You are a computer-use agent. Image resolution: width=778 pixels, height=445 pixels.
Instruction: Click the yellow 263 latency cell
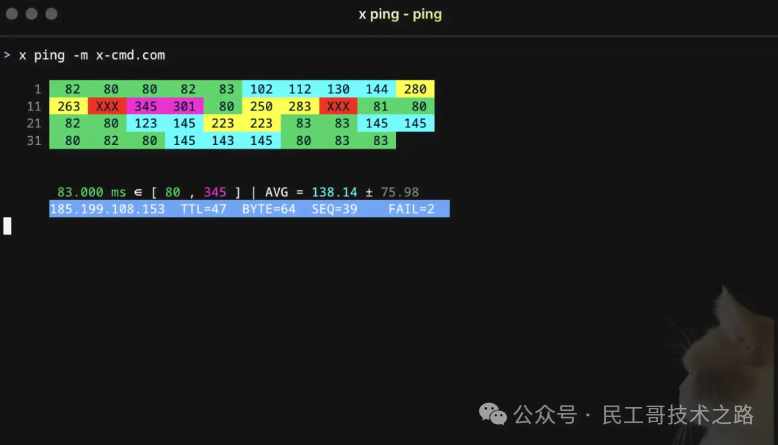pos(68,106)
